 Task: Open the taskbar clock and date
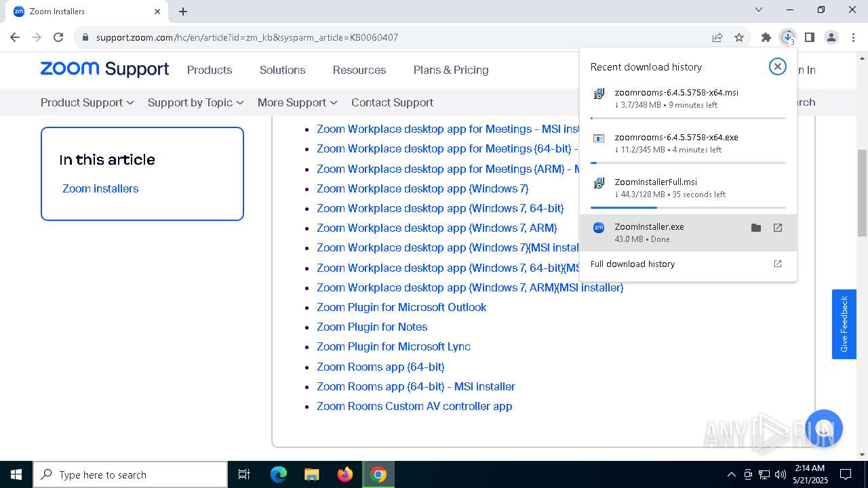pos(809,474)
